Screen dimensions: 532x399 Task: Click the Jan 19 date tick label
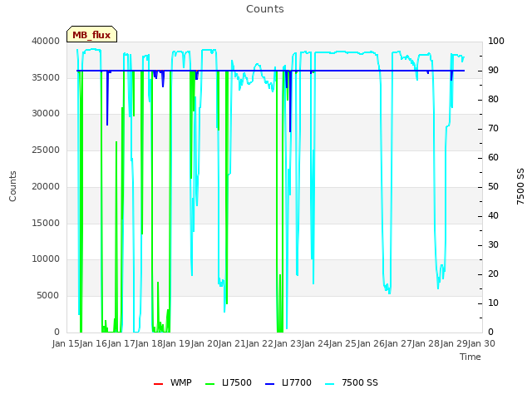(176, 343)
